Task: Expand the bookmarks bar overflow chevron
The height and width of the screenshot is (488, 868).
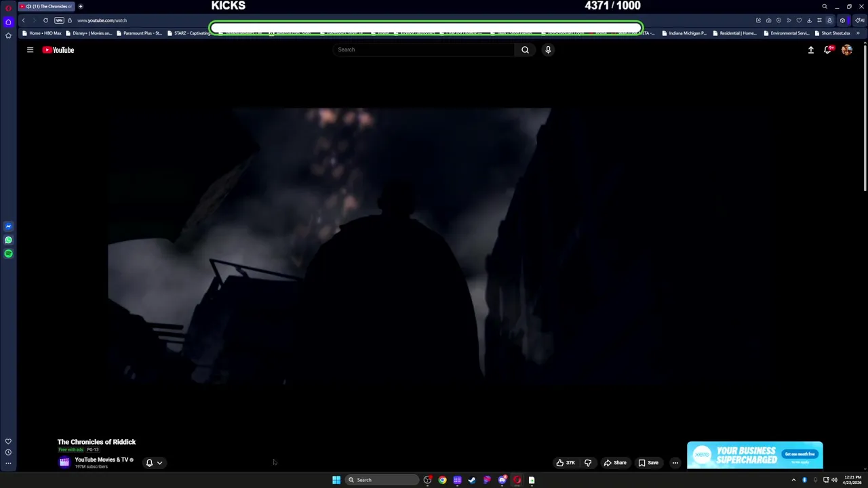Action: [x=858, y=33]
